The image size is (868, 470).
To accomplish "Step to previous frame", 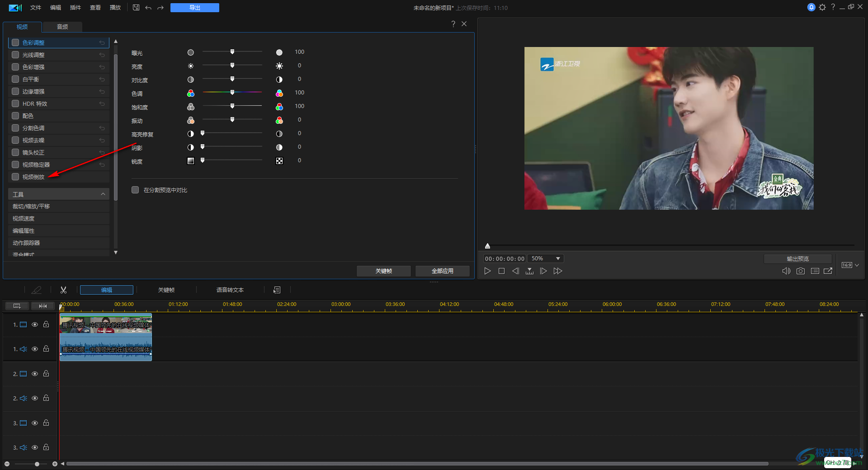I will 515,271.
